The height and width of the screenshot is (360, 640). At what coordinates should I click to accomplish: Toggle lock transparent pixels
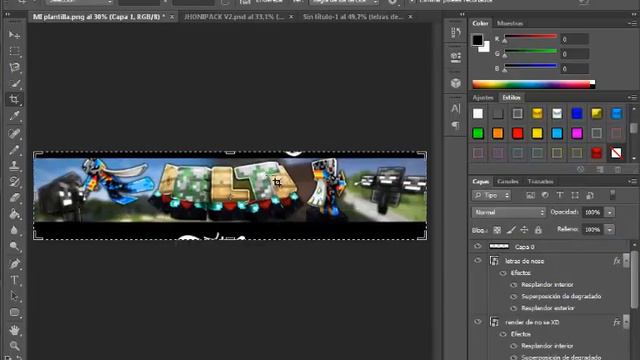click(x=497, y=230)
